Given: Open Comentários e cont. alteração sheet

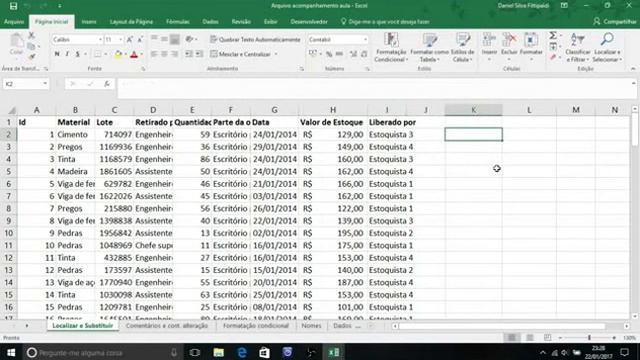Looking at the screenshot, I should click(x=167, y=326).
